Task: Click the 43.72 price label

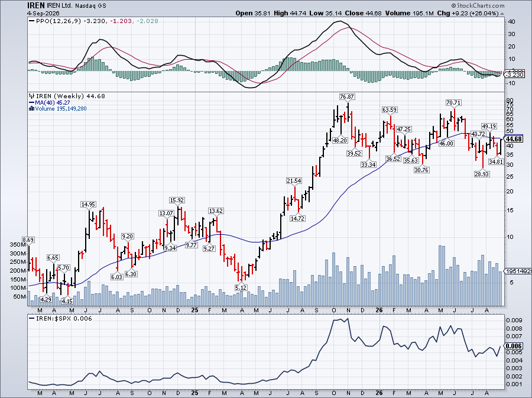Action: (x=478, y=134)
